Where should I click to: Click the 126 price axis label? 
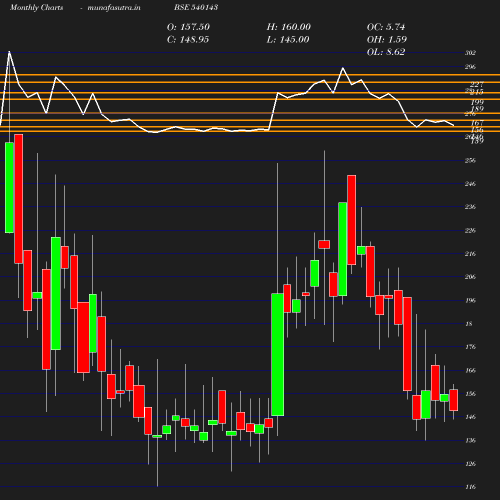click(x=470, y=464)
